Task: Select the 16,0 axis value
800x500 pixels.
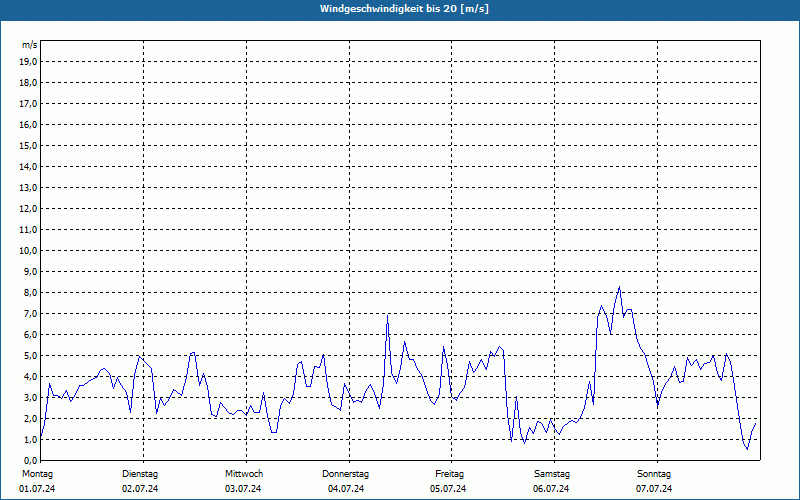Action: pyautogui.click(x=28, y=124)
